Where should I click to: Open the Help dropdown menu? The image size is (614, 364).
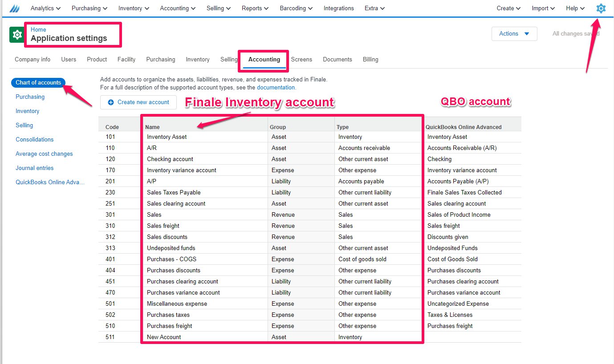coord(575,8)
